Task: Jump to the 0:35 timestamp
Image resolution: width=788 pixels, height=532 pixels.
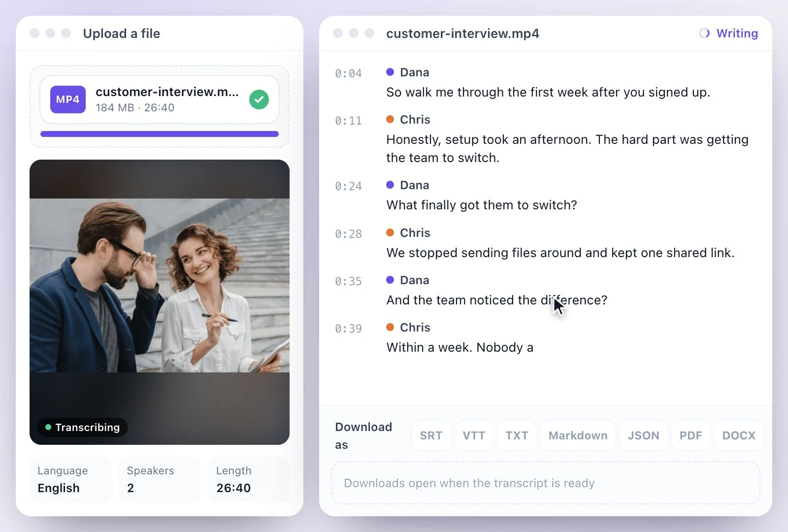Action: click(x=348, y=281)
